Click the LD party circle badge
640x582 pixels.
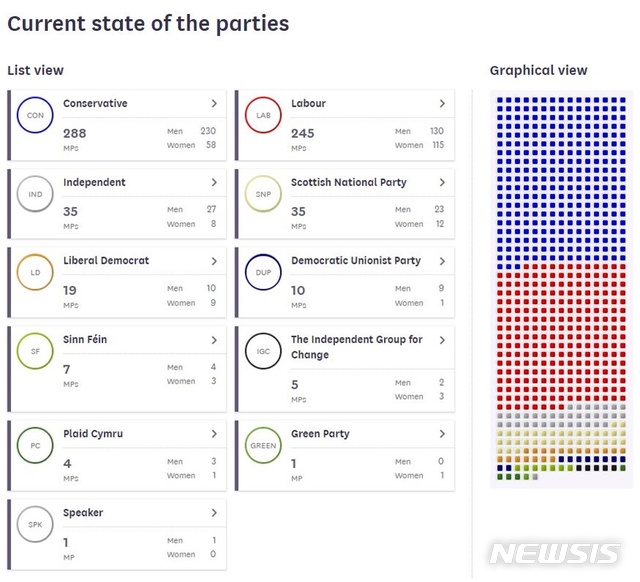point(35,272)
